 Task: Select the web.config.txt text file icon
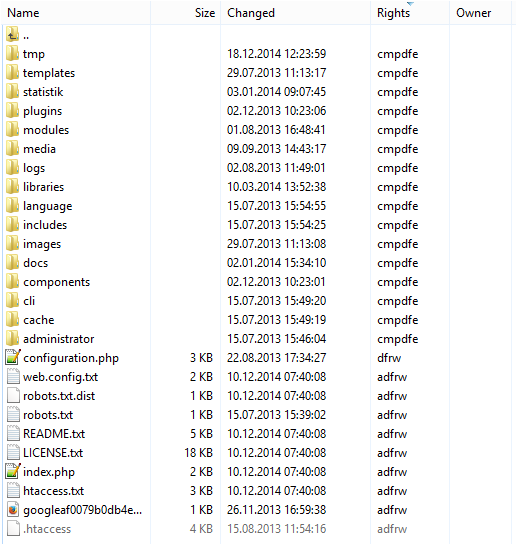(x=13, y=376)
